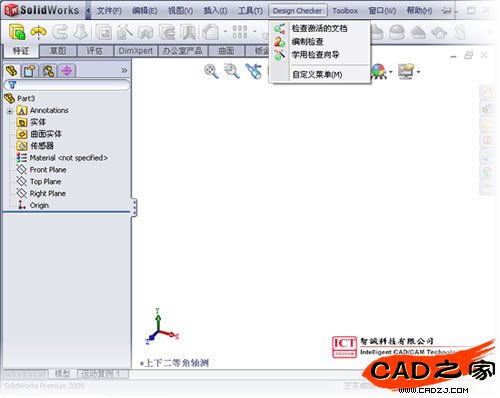Click the linear pattern toolbar icon
500x398 pixels.
(240, 32)
